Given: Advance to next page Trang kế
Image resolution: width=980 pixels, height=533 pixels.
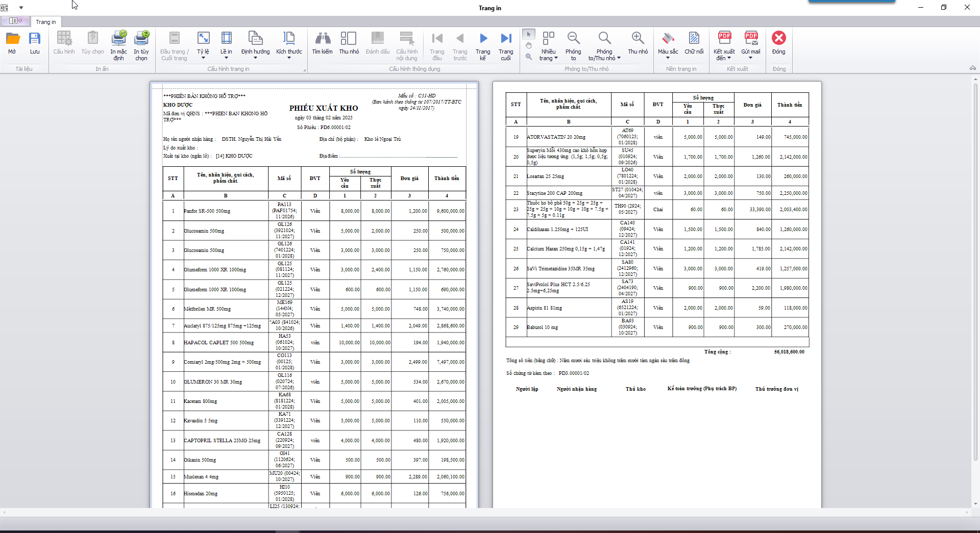Looking at the screenshot, I should point(483,45).
